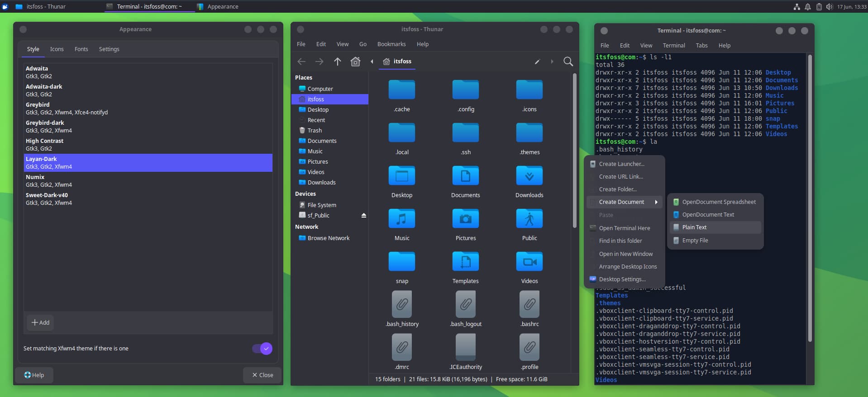Select the Adwaita-dark theme

click(x=148, y=90)
